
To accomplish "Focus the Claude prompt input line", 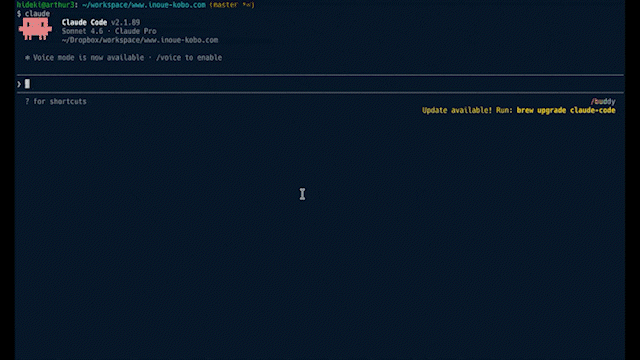I will [320, 84].
